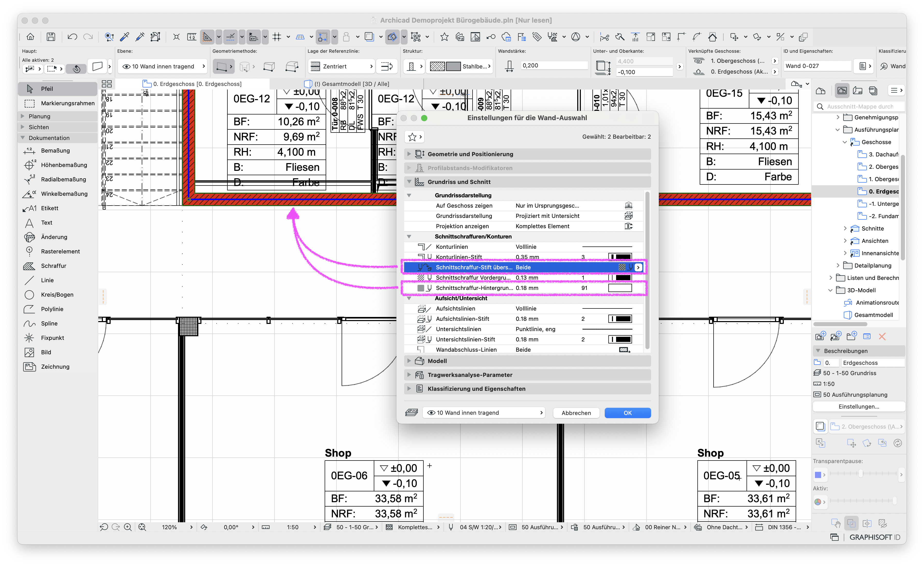
Task: Select the Etikett label tool
Action: tap(58, 208)
